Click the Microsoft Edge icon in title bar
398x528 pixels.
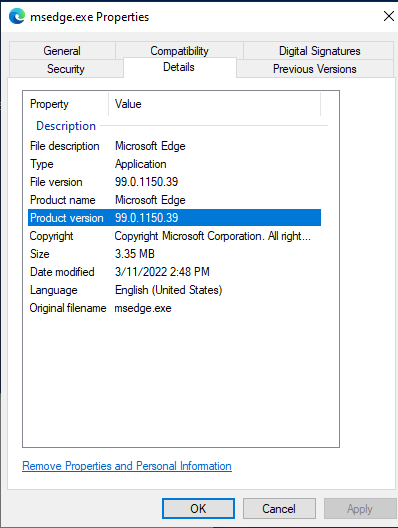point(17,16)
